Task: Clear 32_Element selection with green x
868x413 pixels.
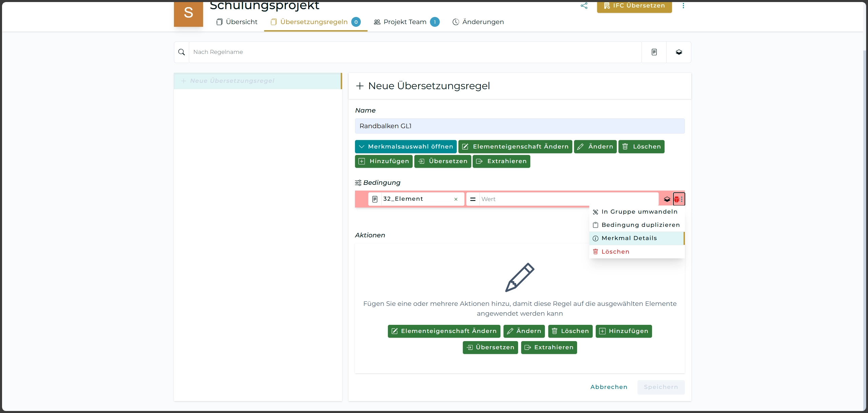Action: point(456,199)
